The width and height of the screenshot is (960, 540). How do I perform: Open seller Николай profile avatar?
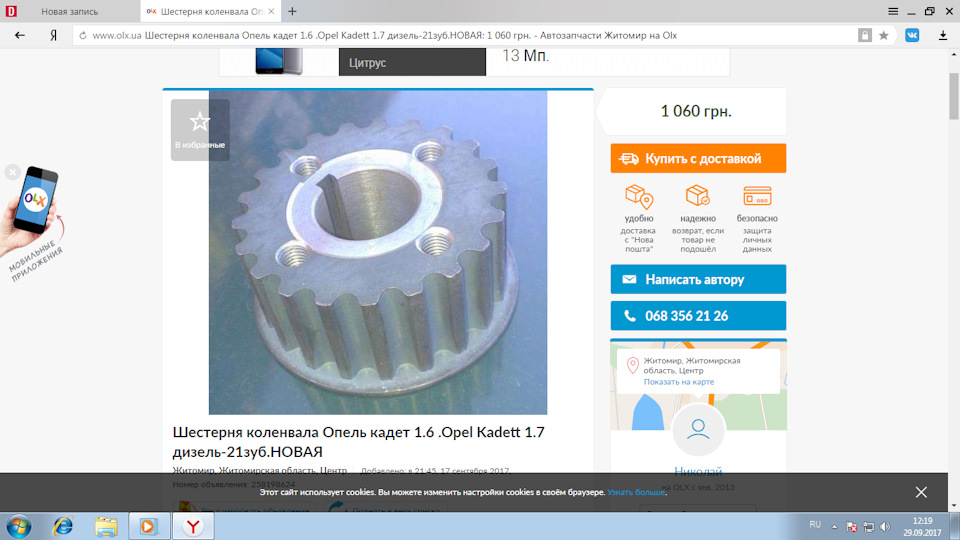698,430
